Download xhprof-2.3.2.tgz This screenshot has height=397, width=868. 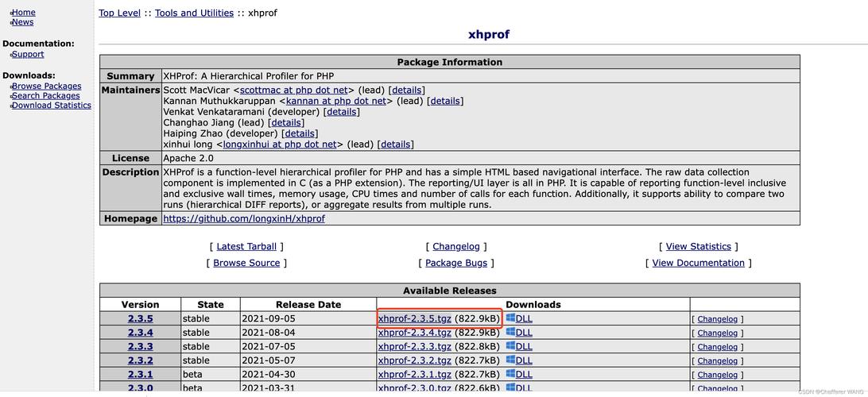click(415, 360)
